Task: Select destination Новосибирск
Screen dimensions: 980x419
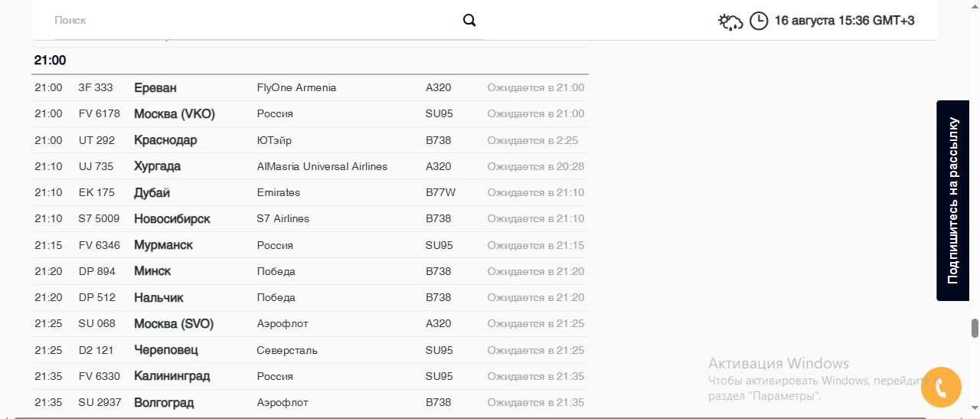Action: 172,219
